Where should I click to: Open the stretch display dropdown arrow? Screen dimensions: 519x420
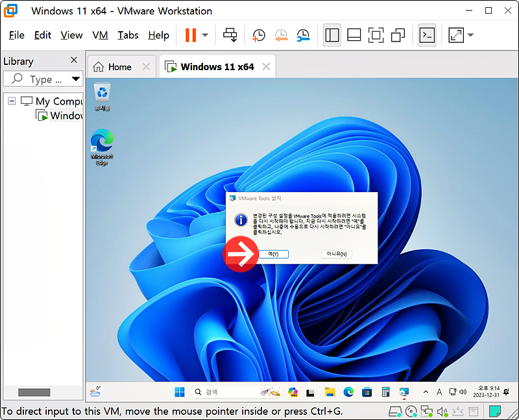point(471,35)
